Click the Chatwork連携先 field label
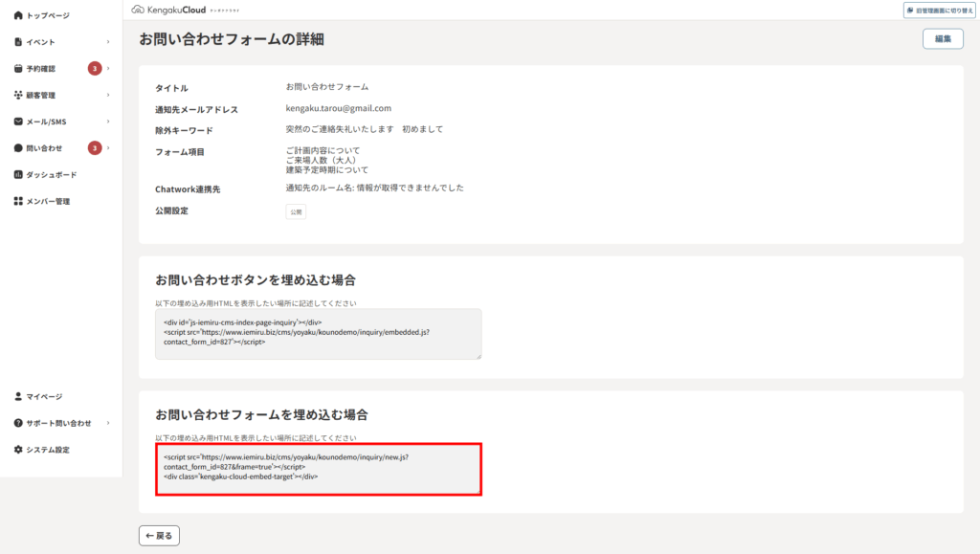The width and height of the screenshot is (980, 554). (x=188, y=189)
